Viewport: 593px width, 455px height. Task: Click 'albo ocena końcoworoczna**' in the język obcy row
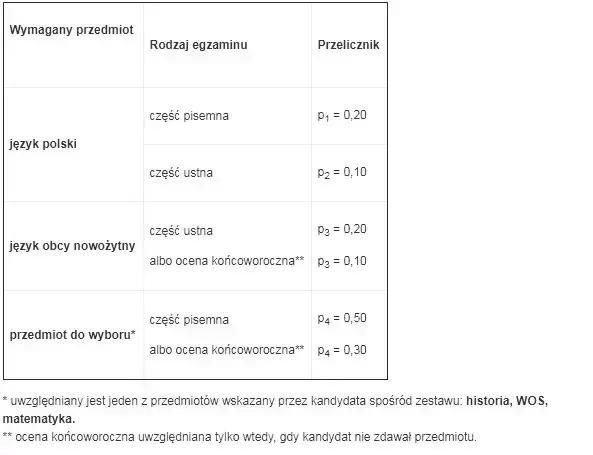[227, 261]
